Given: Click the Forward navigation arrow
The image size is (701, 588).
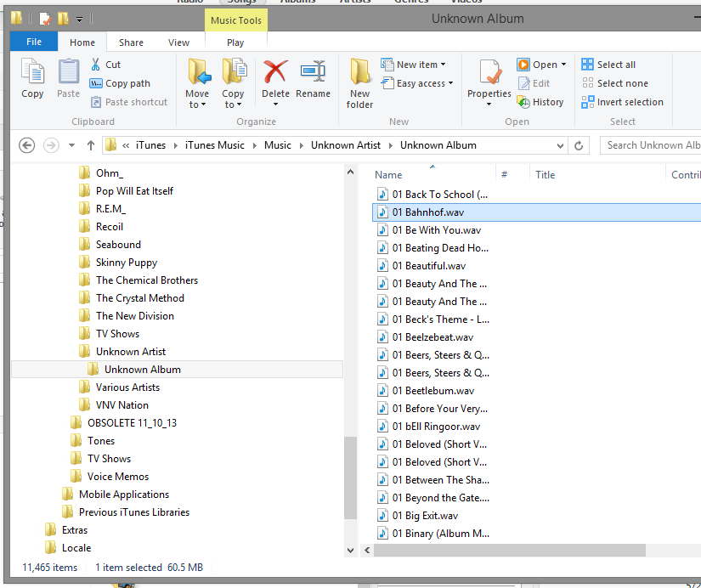Looking at the screenshot, I should click(51, 145).
